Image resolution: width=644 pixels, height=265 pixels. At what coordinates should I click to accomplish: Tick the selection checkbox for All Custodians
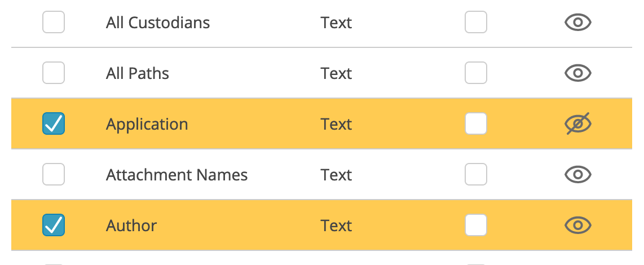coord(54,22)
